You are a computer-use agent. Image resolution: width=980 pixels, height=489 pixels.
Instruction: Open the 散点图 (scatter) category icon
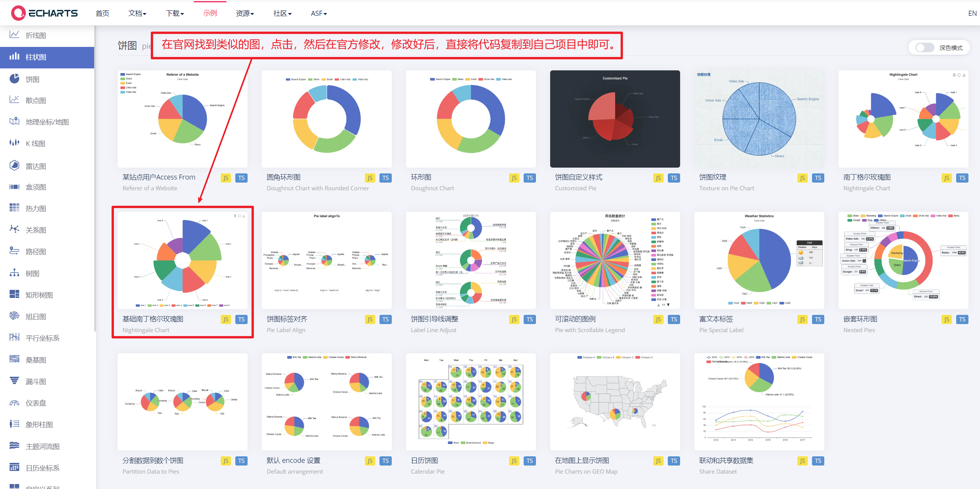[14, 100]
